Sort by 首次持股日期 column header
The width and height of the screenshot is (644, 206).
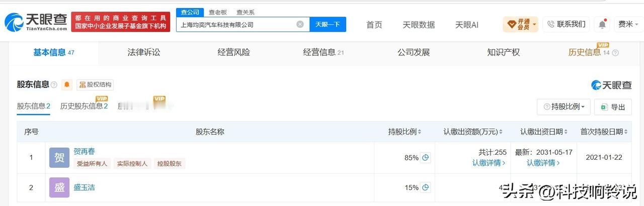tap(604, 132)
